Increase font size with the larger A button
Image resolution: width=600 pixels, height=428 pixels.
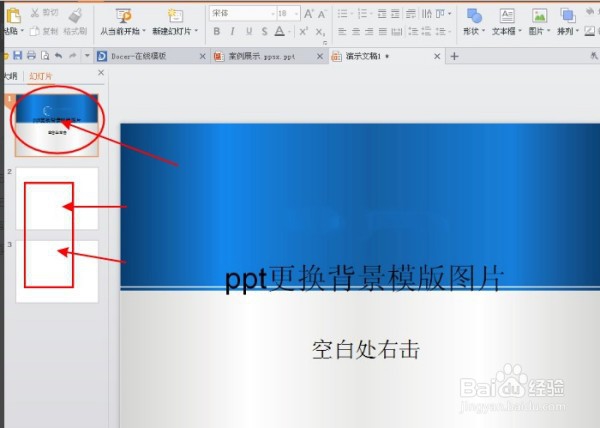(x=308, y=14)
